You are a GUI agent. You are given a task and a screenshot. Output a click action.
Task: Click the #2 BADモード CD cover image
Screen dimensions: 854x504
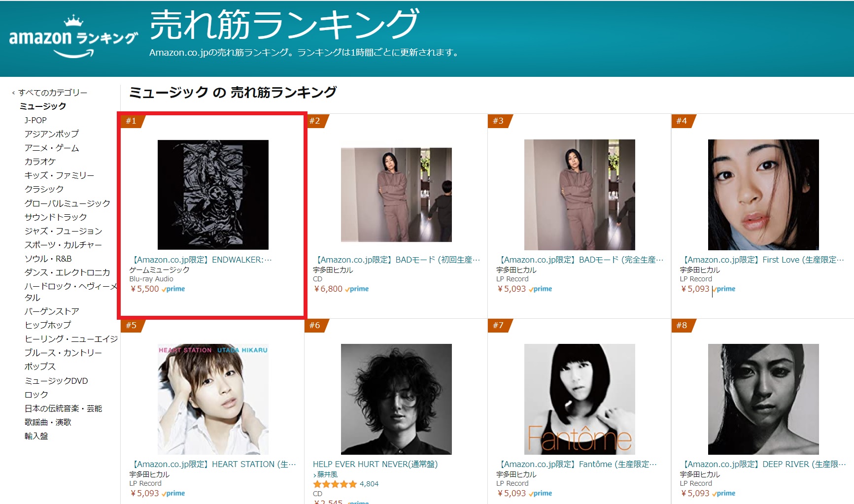(396, 195)
